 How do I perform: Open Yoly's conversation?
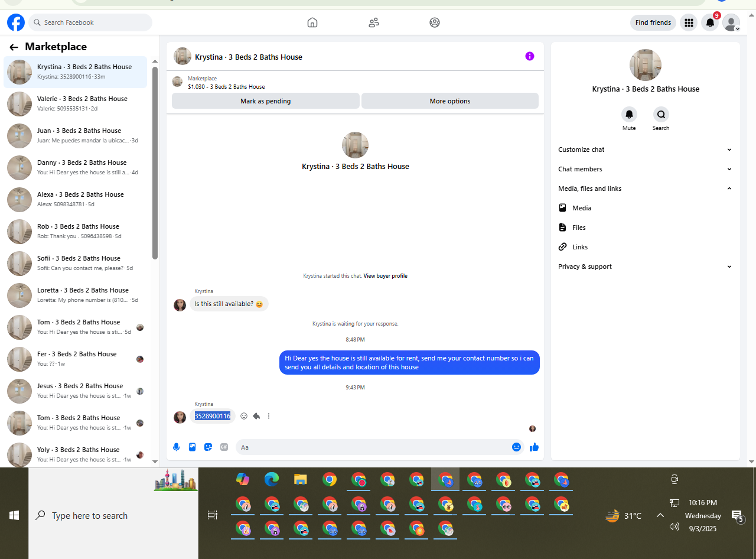point(76,455)
